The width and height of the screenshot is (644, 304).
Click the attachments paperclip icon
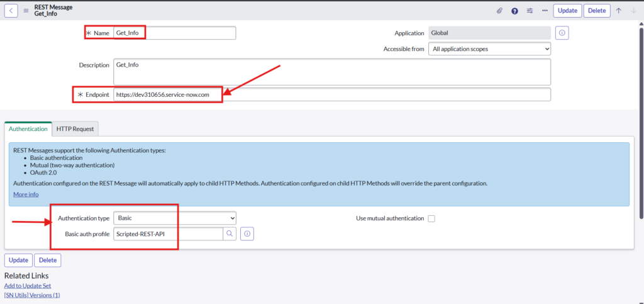coord(499,11)
